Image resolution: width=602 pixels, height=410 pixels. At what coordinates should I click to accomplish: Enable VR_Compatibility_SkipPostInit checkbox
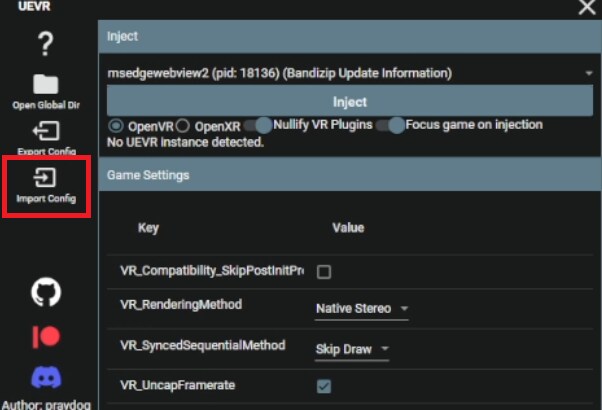pyautogui.click(x=324, y=272)
